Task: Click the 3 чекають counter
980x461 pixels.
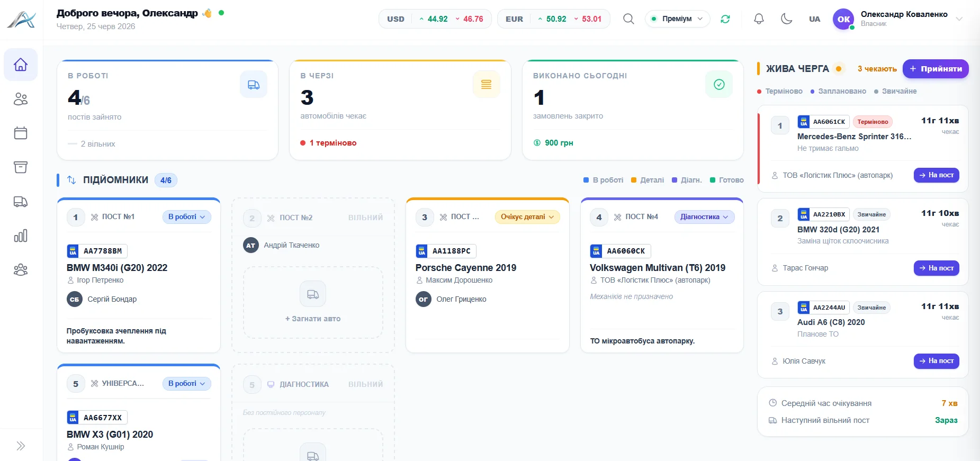Action: click(877, 69)
